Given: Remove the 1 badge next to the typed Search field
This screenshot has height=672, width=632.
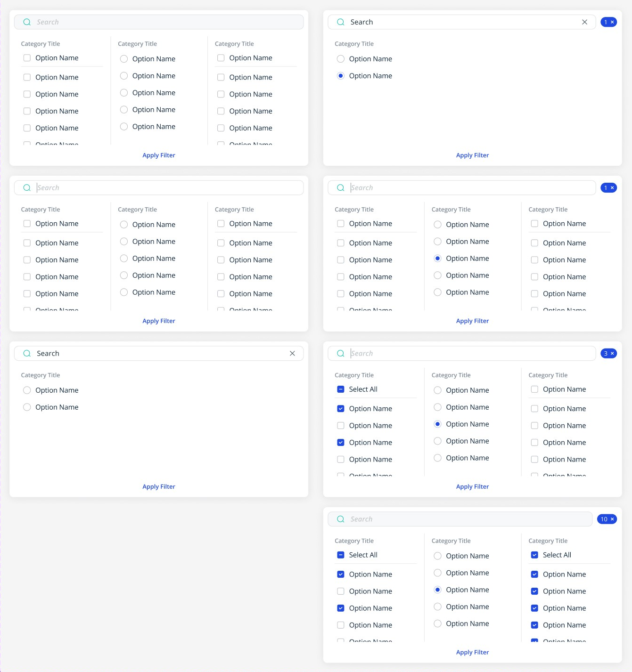Looking at the screenshot, I should pos(612,22).
